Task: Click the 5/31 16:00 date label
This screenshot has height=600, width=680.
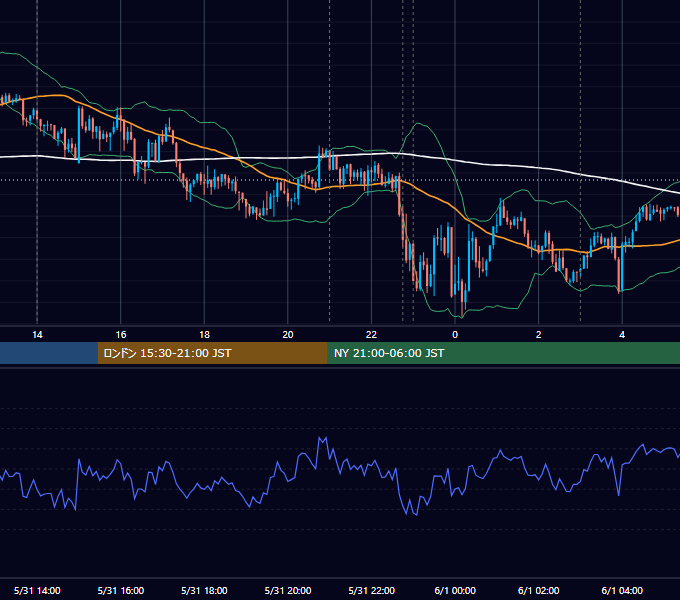Action: click(x=121, y=590)
